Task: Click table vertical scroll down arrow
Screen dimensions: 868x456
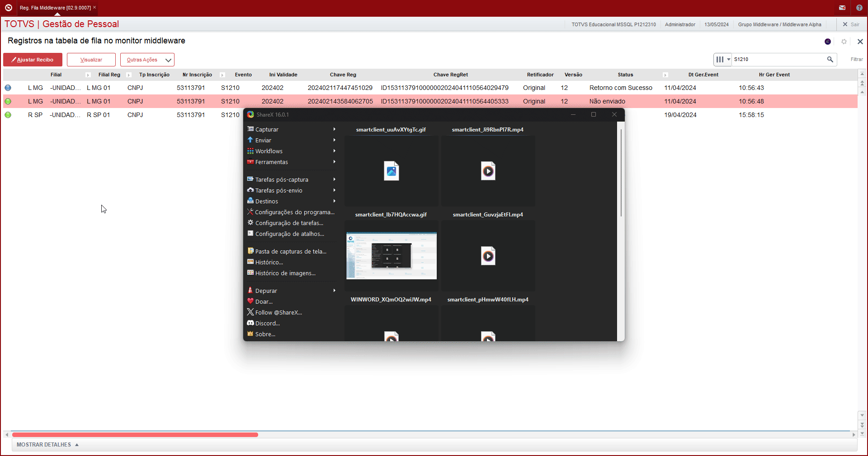Action: pyautogui.click(x=862, y=415)
